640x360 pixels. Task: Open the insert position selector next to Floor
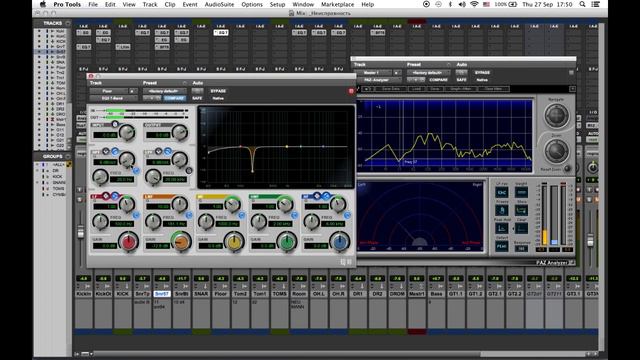133,91
